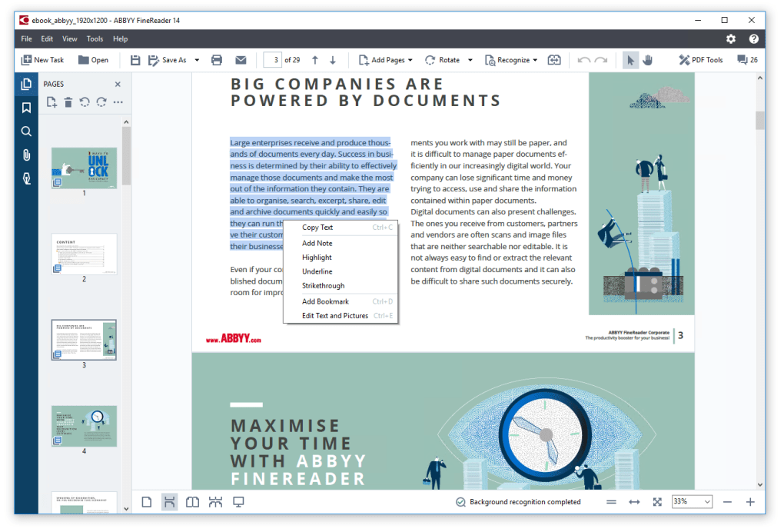This screenshot has width=784, height=532.
Task: Expand the Rotate dropdown arrow
Action: (x=470, y=60)
